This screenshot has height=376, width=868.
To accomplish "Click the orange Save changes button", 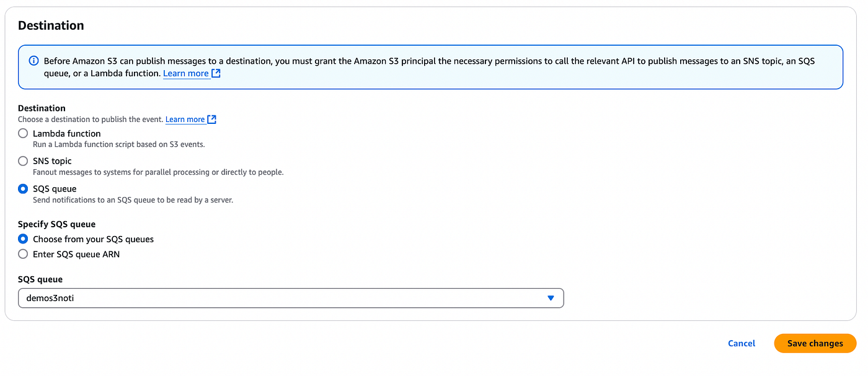I will (x=815, y=343).
